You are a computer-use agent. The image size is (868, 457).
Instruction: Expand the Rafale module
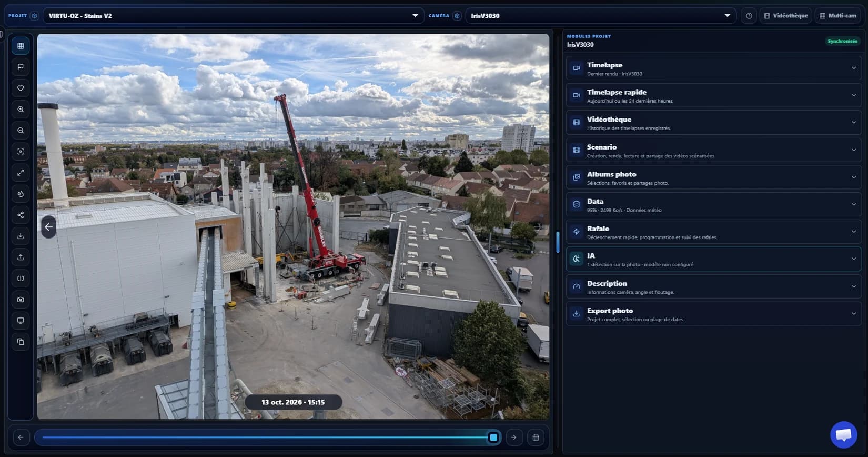(713, 232)
